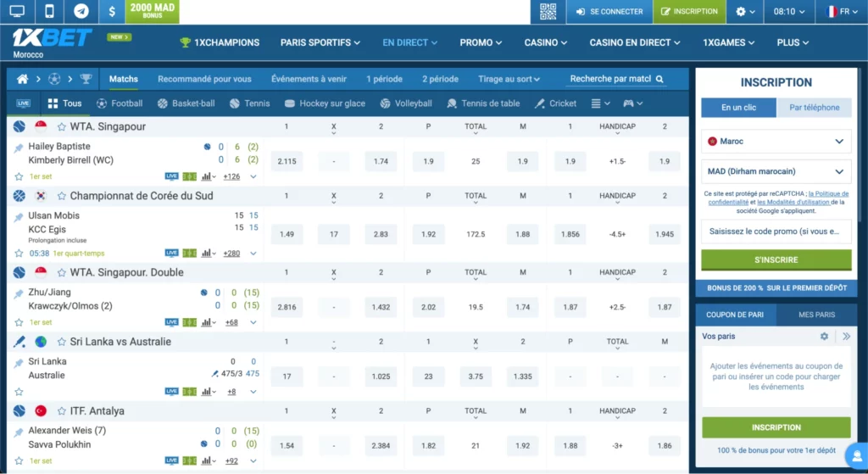Open CASINO EN DIRECT menu
The height and width of the screenshot is (474, 868).
(x=634, y=42)
